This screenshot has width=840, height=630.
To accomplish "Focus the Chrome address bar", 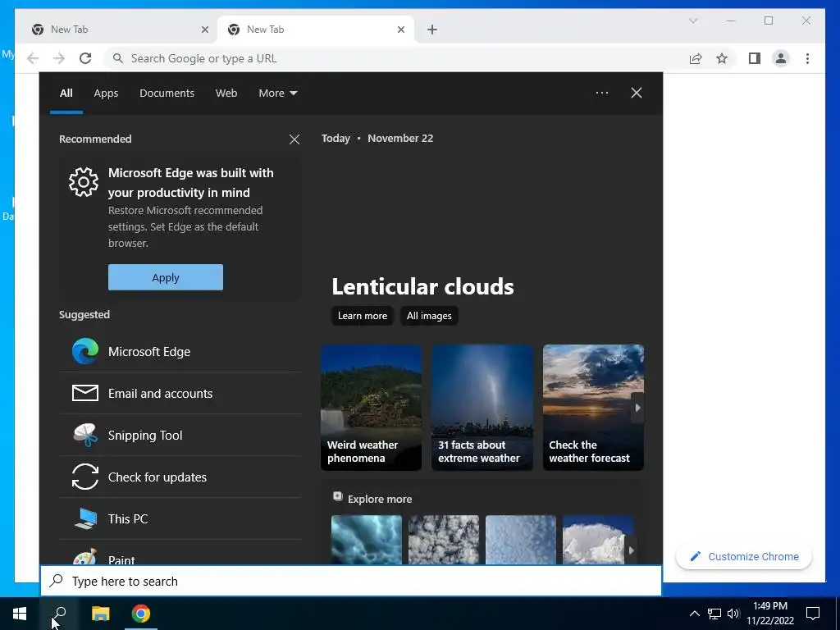I will click(396, 58).
